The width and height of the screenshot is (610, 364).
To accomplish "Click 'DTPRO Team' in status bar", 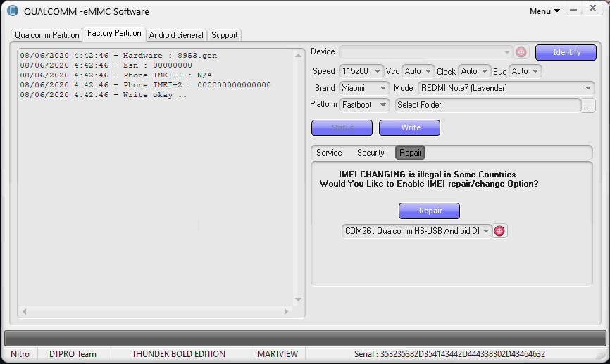I will [73, 354].
